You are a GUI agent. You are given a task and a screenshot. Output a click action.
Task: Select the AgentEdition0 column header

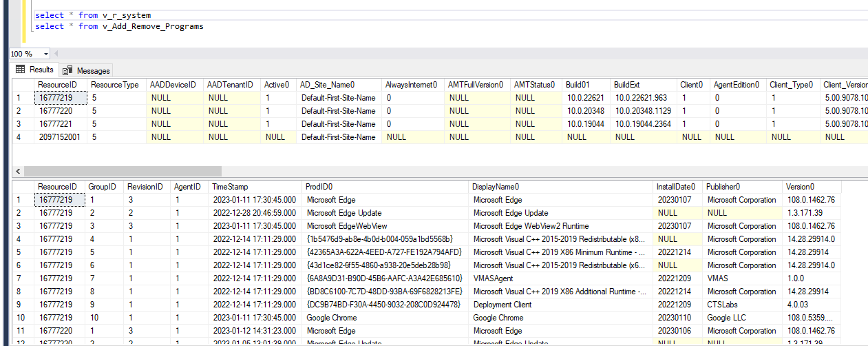[x=739, y=85]
